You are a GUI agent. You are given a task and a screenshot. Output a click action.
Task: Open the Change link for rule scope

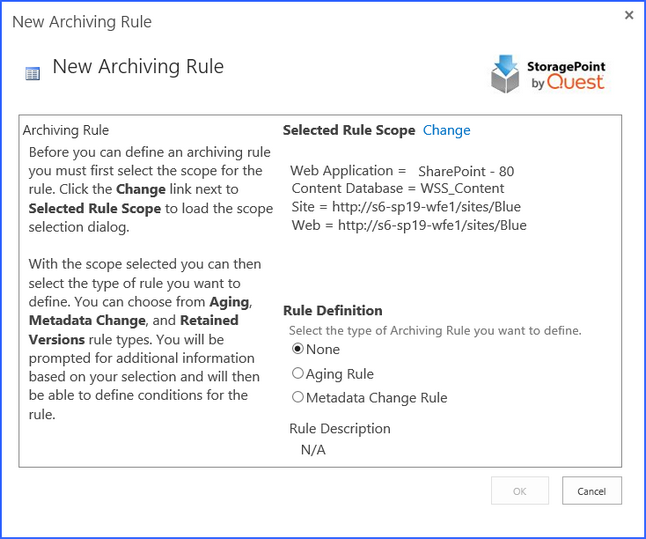(446, 130)
